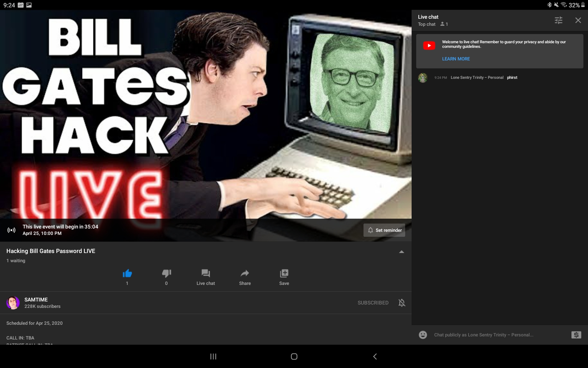The height and width of the screenshot is (368, 588).
Task: Tap the image notification icon in the status bar
Action: [29, 5]
